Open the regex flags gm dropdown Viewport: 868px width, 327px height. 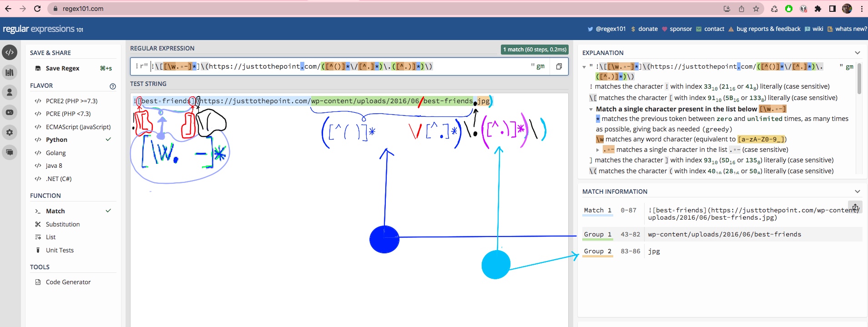pos(540,66)
